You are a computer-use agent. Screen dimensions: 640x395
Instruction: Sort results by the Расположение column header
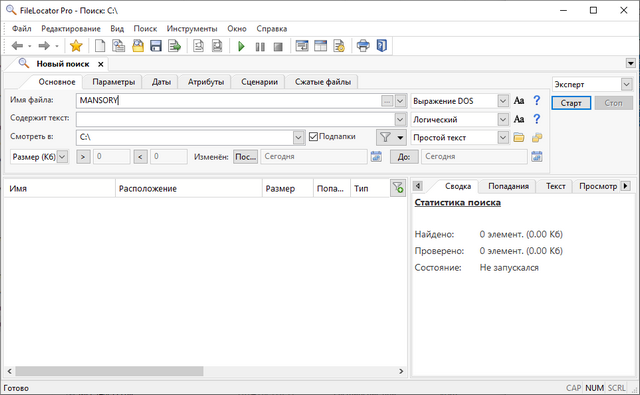(x=189, y=189)
